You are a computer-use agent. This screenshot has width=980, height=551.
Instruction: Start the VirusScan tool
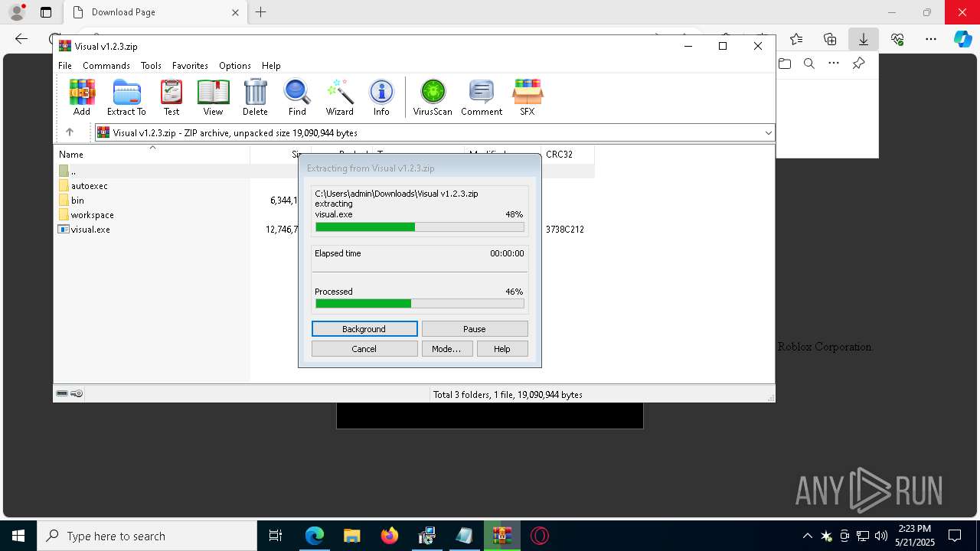tap(433, 97)
